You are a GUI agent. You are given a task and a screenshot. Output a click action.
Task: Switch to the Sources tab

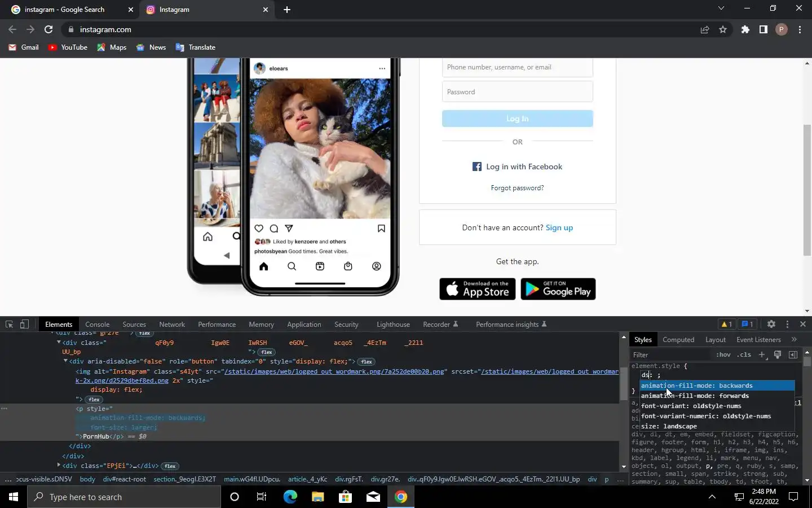134,324
